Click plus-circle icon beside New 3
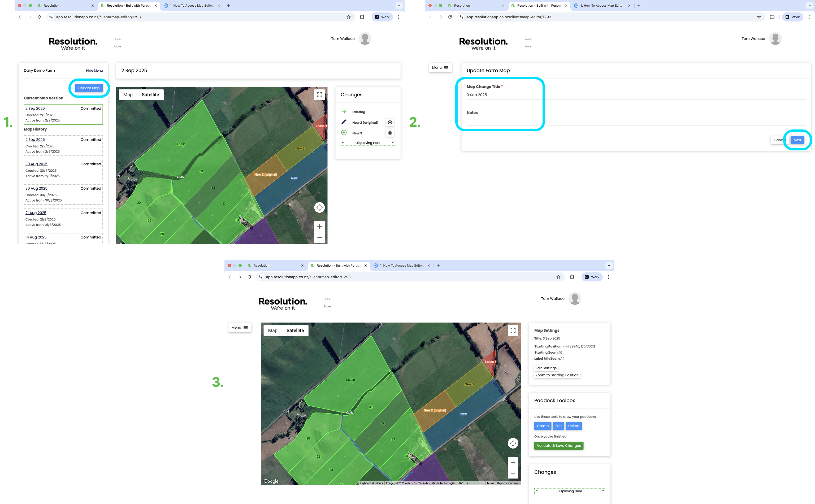This screenshot has height=504, width=815. pyautogui.click(x=344, y=133)
